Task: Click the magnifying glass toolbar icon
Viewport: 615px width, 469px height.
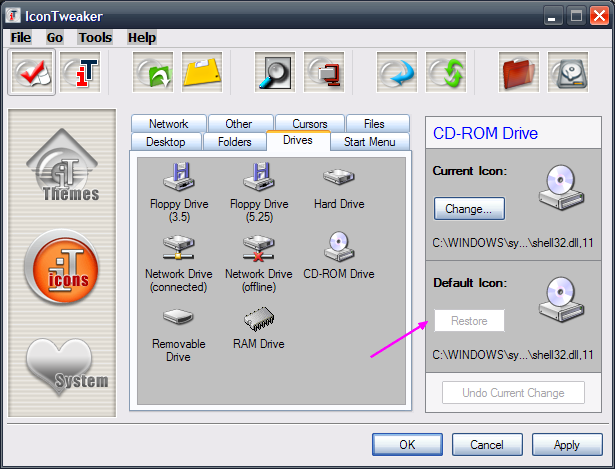Action: point(275,72)
